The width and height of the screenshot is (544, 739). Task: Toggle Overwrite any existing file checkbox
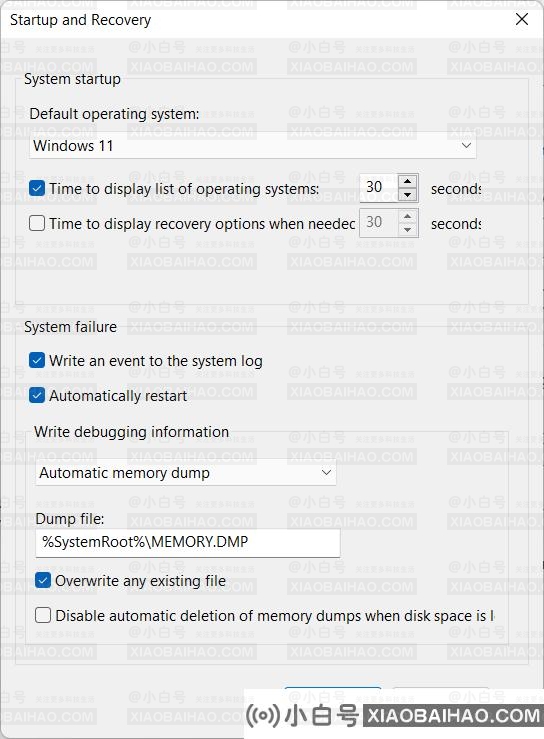point(43,580)
